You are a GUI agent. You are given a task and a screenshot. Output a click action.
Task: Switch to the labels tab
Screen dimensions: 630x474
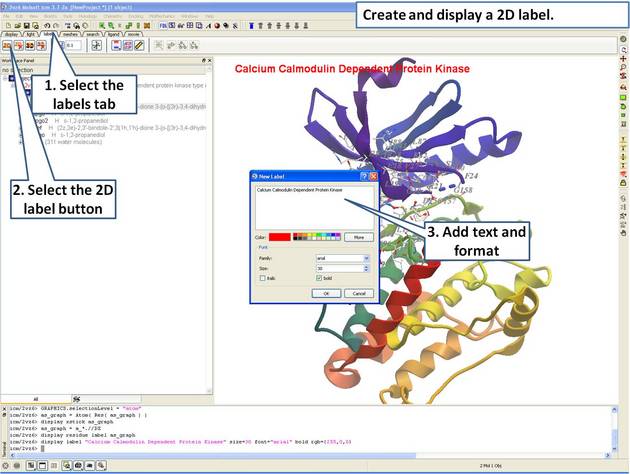(49, 34)
